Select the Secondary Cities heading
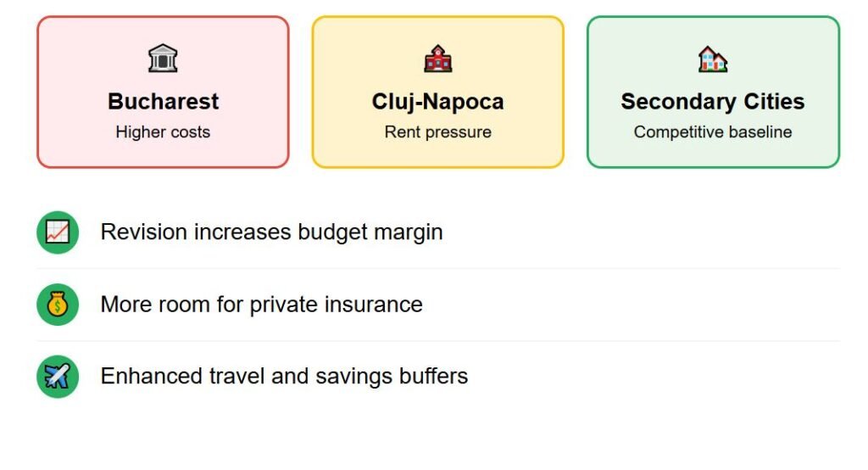Viewport: 868px width, 470px height. (713, 102)
